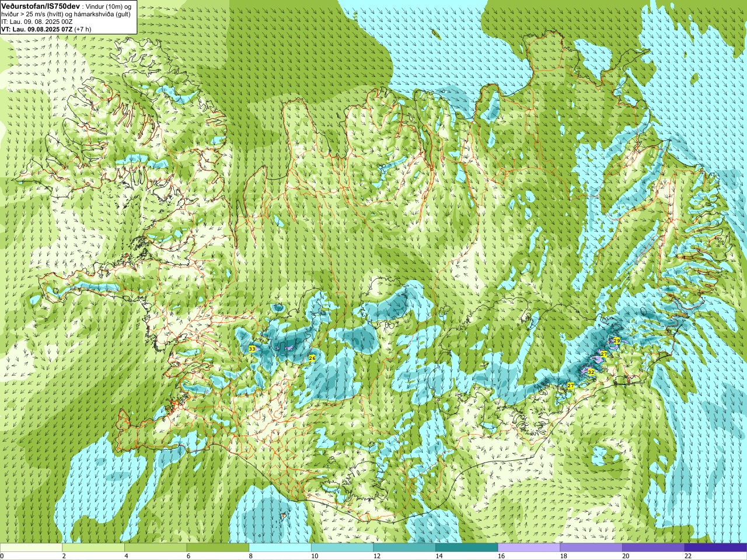The width and height of the screenshot is (747, 560).
Task: Click the yellow gust label 33
Action: [x=252, y=348]
